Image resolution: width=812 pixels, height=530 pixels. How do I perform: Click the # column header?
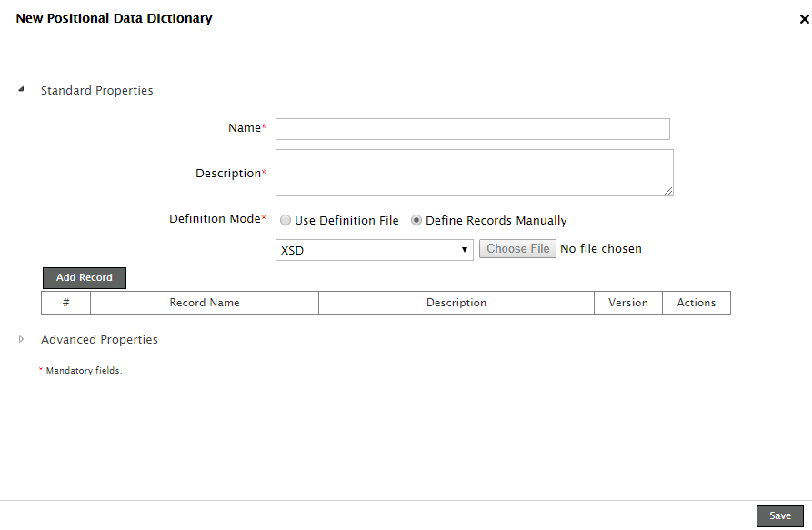coord(65,303)
